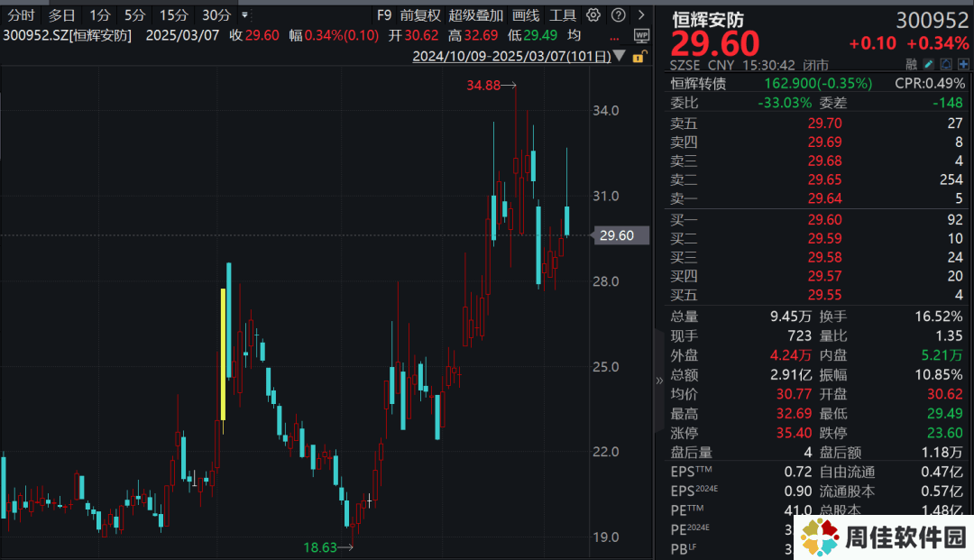Screen dimensions: 974x560
Task: Click the 卖四 29.69 order row
Action: coord(816,142)
